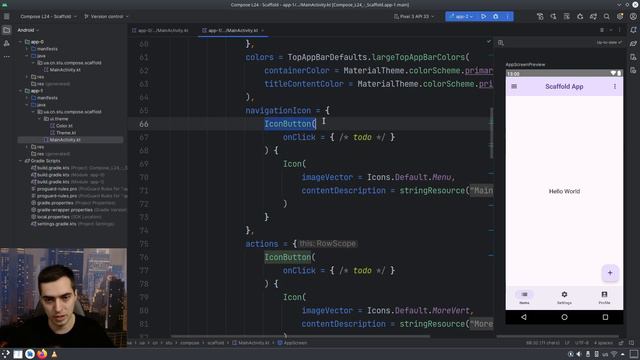Screen dimensions: 640x360
Task: Open Running Devices tool window
Action: [x=633, y=70]
